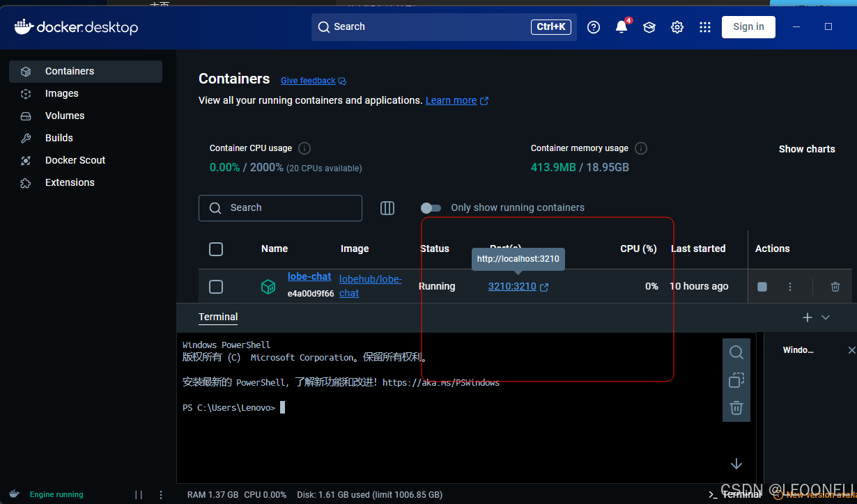
Task: Close the Windo... terminal session
Action: (x=851, y=350)
